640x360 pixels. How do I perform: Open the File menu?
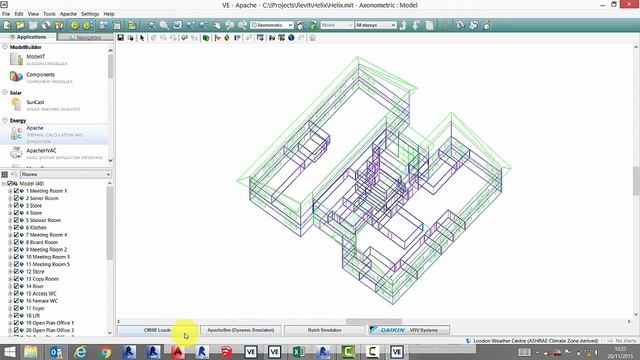click(6, 14)
